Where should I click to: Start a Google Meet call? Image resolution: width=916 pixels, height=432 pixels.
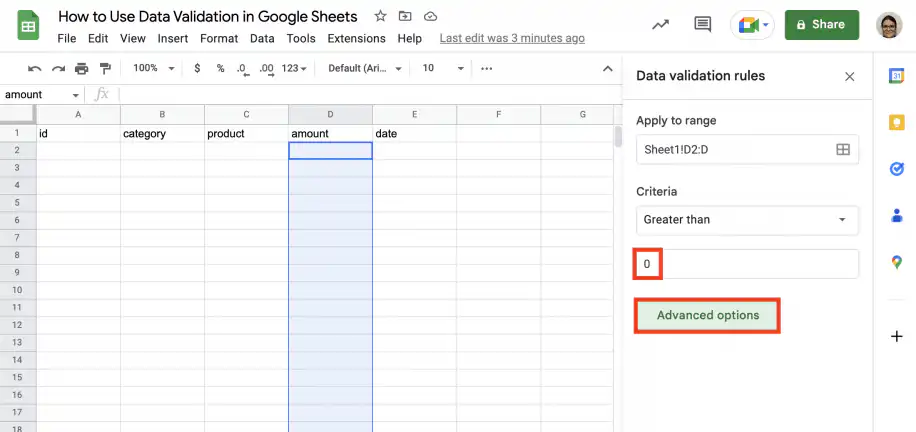752,25
